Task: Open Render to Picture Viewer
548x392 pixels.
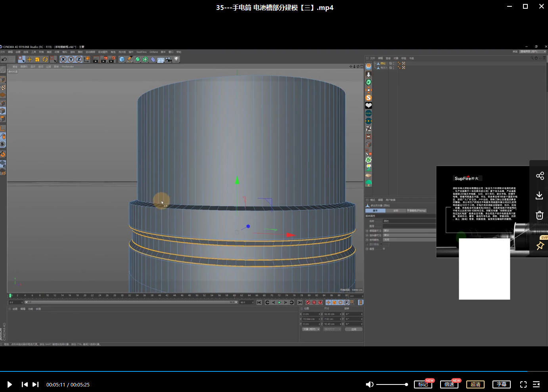Action: click(x=104, y=59)
